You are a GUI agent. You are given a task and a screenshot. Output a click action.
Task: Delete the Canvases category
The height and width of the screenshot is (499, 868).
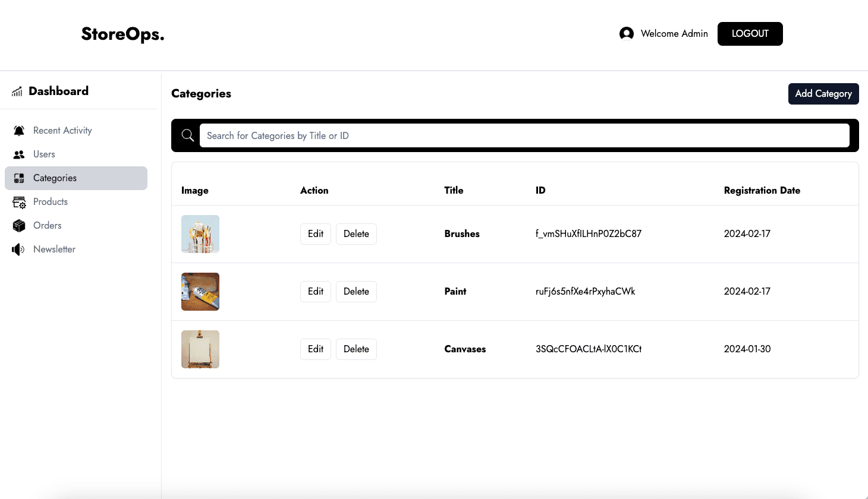[x=356, y=349]
